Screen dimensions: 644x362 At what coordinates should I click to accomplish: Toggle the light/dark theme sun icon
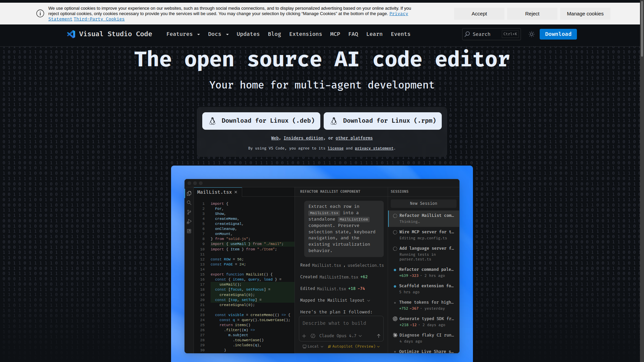point(531,34)
